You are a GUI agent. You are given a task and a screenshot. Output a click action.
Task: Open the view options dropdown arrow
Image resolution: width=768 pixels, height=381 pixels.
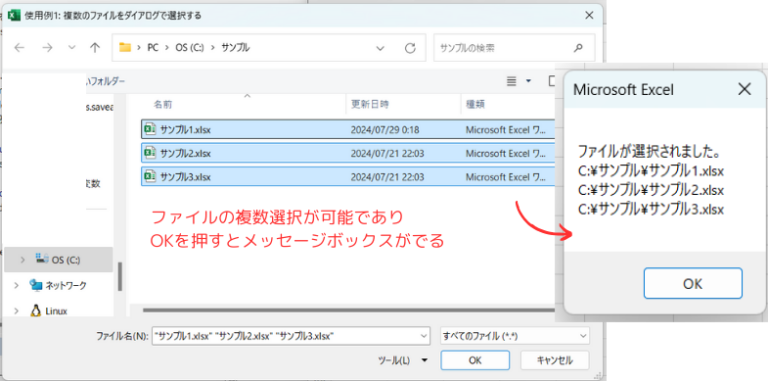[528, 81]
